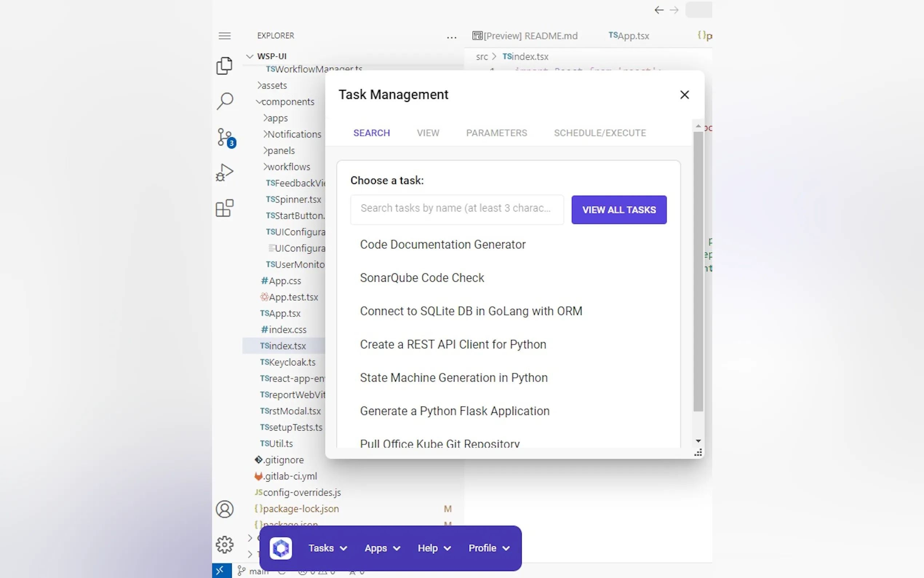Open the Extensions icon in activity bar
This screenshot has width=924, height=578.
[x=224, y=208]
